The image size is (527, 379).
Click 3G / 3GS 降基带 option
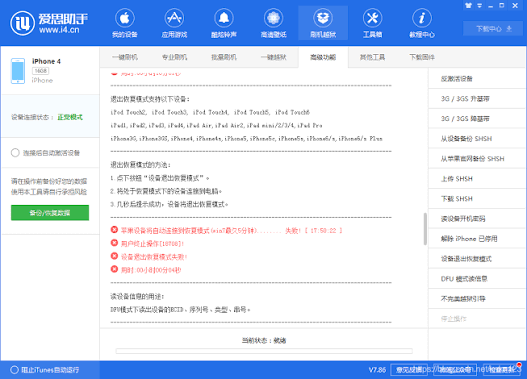477,119
